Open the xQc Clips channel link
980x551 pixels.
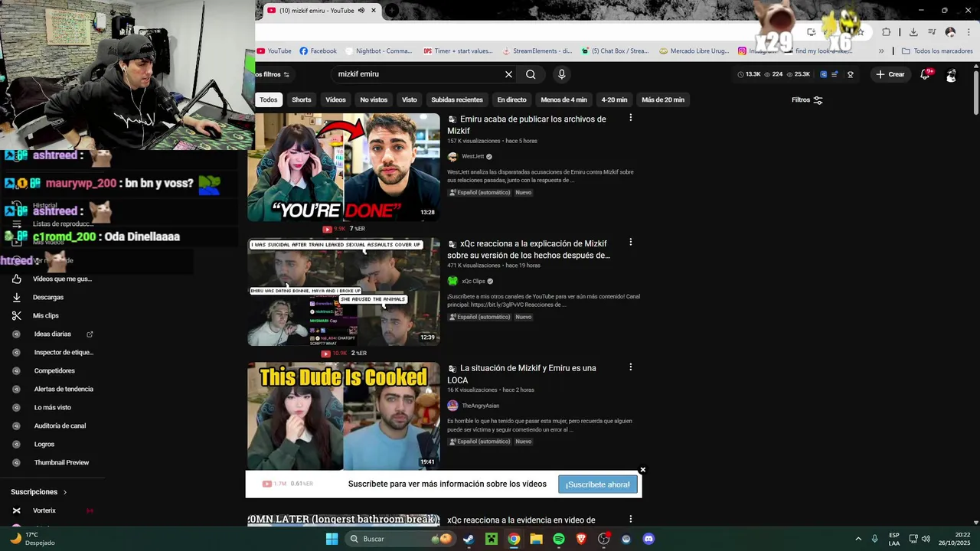(473, 281)
